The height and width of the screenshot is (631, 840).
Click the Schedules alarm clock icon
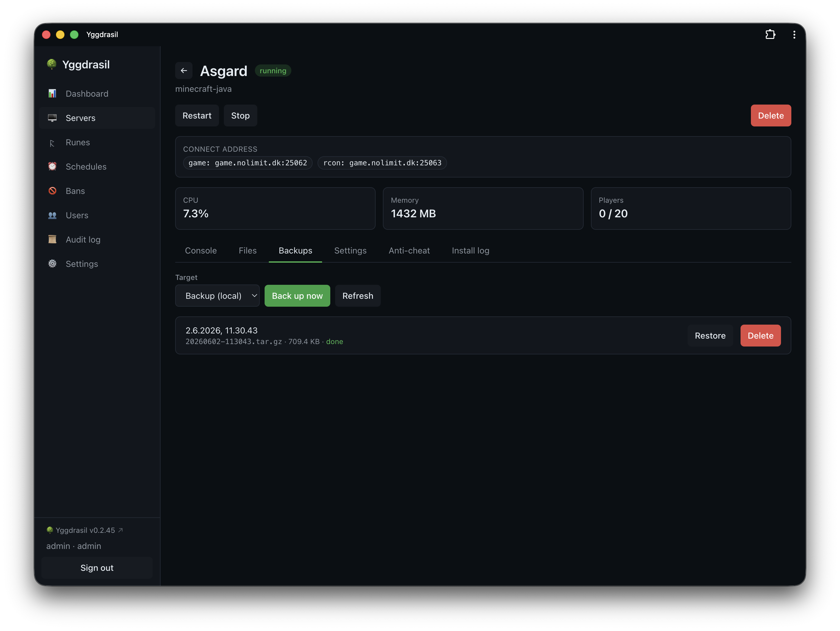pos(52,167)
